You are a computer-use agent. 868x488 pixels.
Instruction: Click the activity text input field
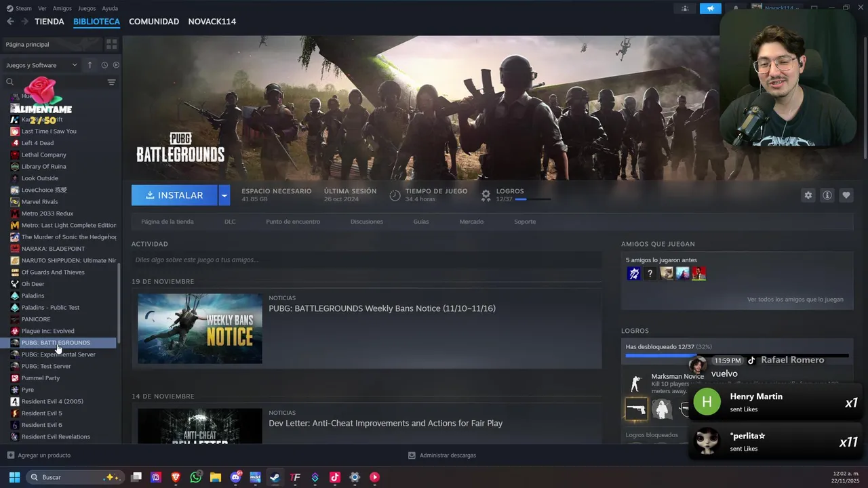[x=367, y=260]
